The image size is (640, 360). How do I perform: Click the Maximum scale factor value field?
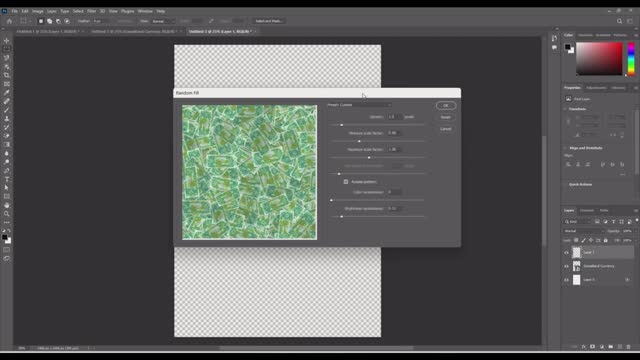point(394,149)
